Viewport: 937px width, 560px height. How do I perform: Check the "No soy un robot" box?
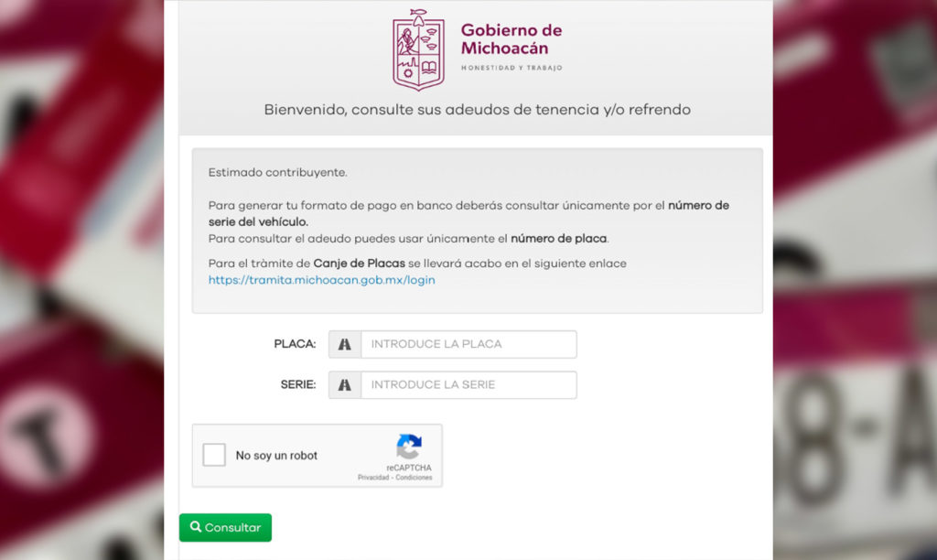tap(214, 455)
